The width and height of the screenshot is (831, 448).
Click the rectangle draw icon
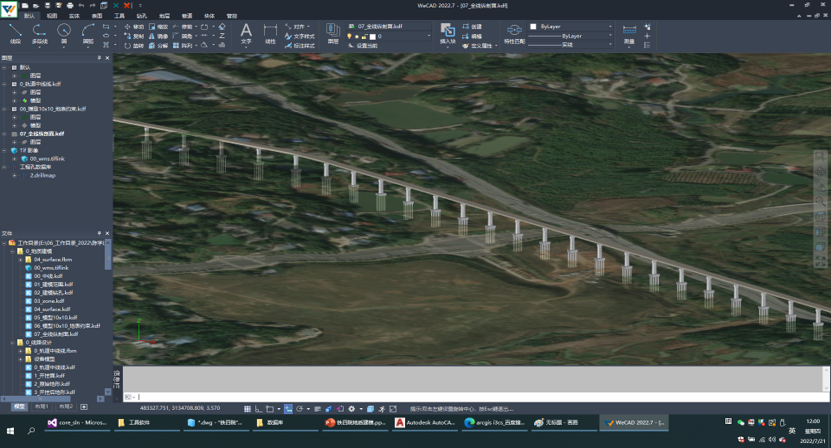coord(106,27)
